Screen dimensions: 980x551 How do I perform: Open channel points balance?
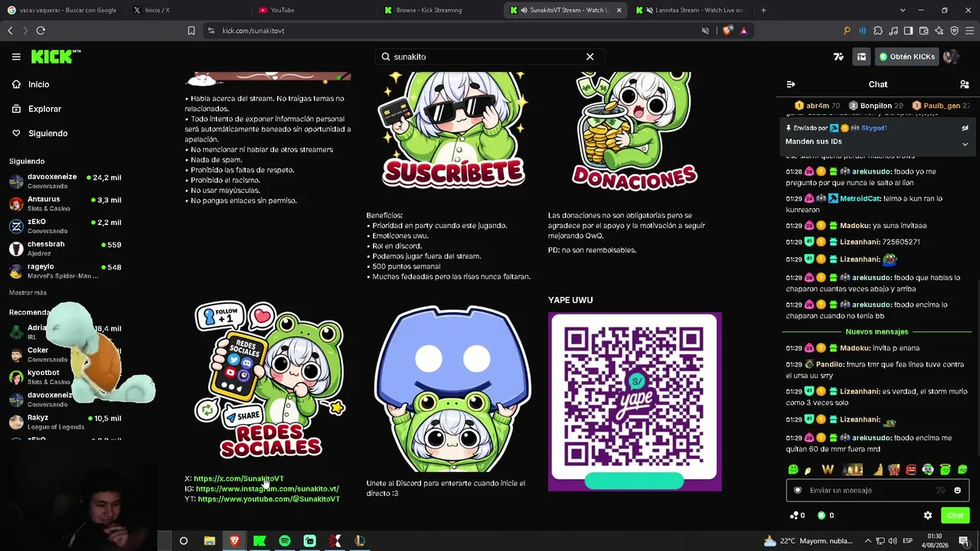pyautogui.click(x=797, y=515)
